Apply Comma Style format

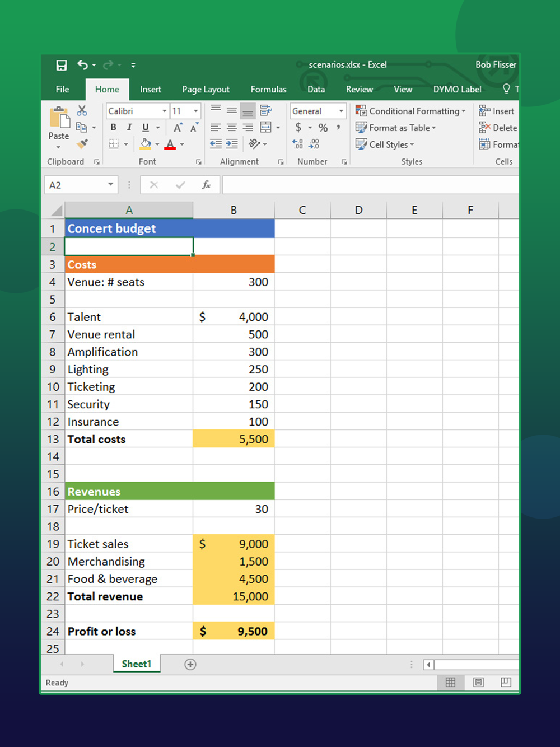339,128
